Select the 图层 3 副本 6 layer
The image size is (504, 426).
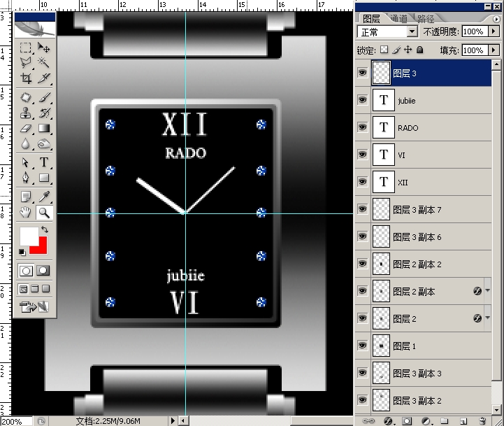431,237
